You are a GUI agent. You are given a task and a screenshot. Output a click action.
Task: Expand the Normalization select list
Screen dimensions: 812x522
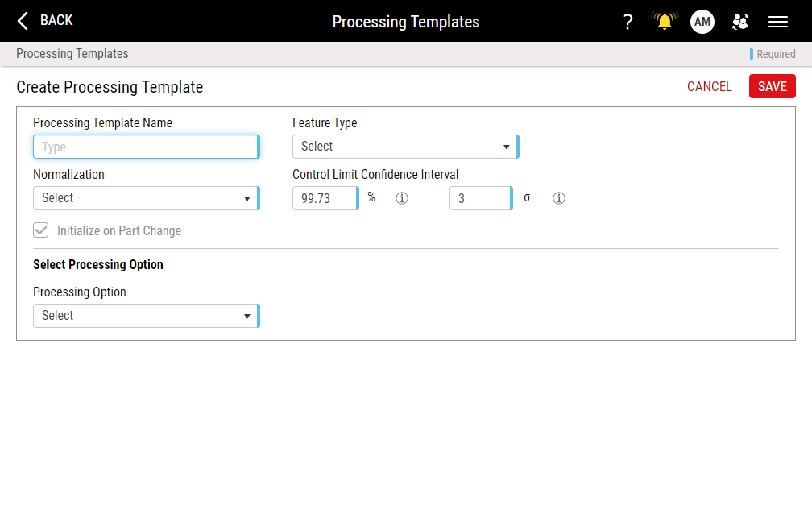point(145,198)
